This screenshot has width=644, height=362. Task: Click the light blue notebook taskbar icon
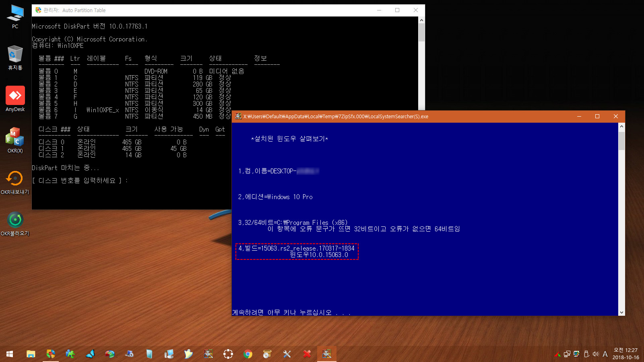point(149,354)
